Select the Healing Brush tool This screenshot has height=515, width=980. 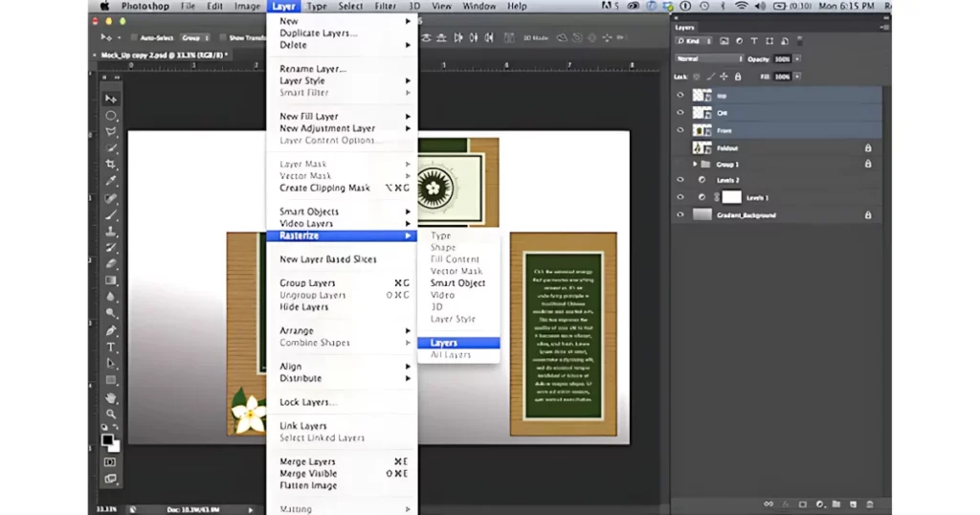[111, 199]
